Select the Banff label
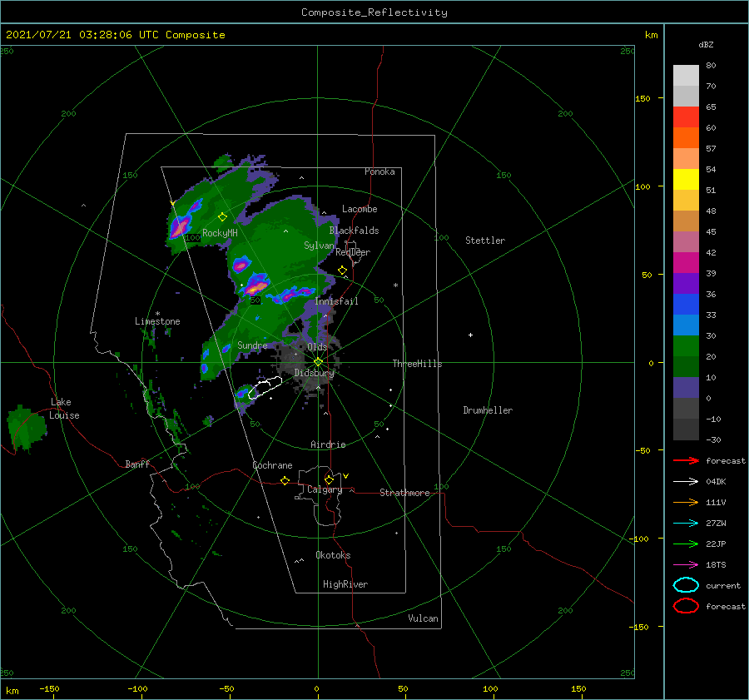Screen dimensions: 749x700 137,464
